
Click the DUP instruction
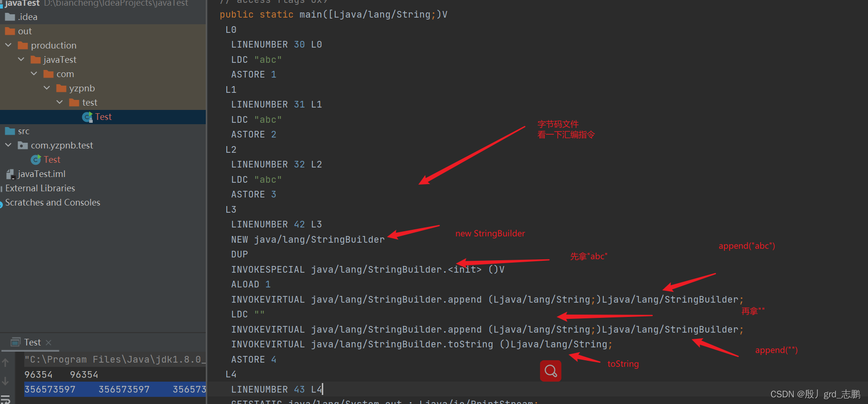pyautogui.click(x=240, y=255)
